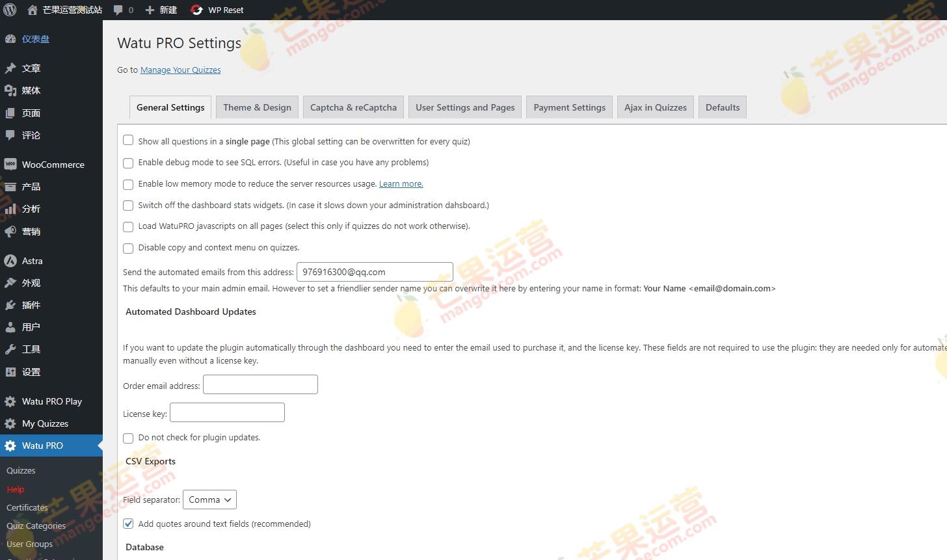Click the 插件 plugin icon
Image resolution: width=947 pixels, height=560 pixels.
pyautogui.click(x=10, y=305)
